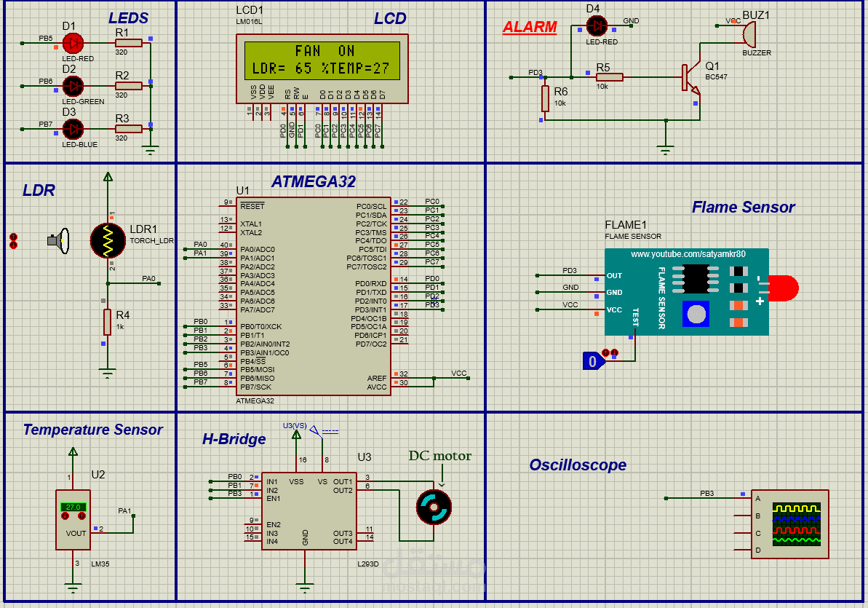Click the ATMEGA32 title above the chip

tap(314, 182)
